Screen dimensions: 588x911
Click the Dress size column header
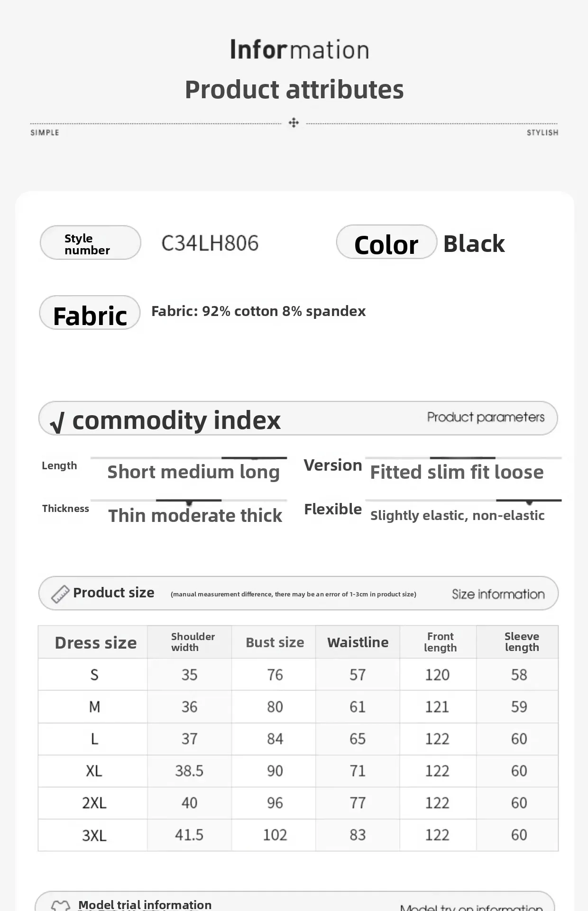(95, 642)
